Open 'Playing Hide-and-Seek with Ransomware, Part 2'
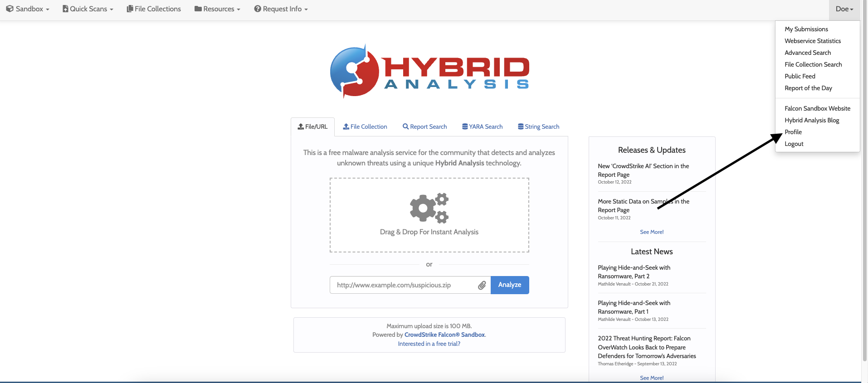The height and width of the screenshot is (383, 868). (634, 272)
